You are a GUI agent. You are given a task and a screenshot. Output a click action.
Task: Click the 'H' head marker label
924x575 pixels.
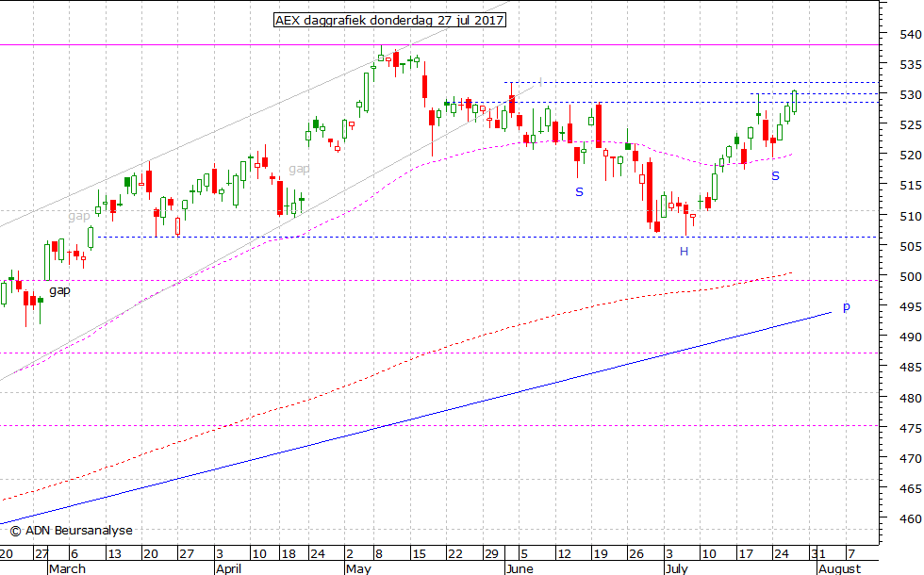(684, 252)
